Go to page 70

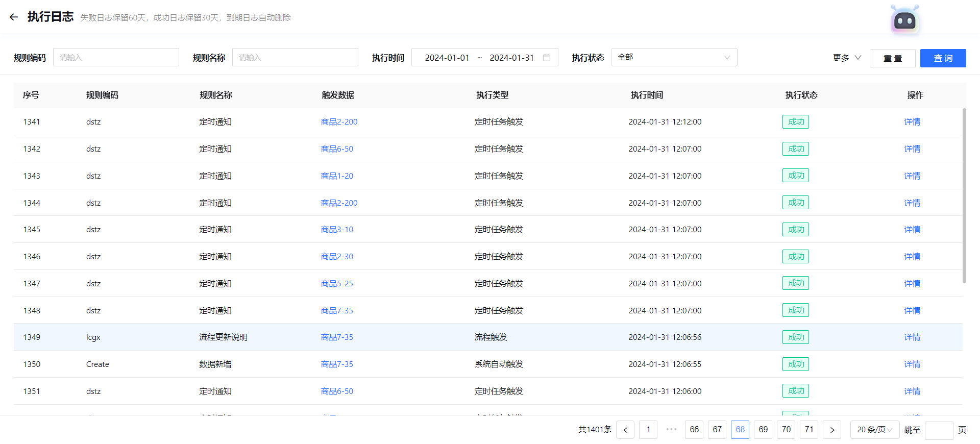(786, 430)
